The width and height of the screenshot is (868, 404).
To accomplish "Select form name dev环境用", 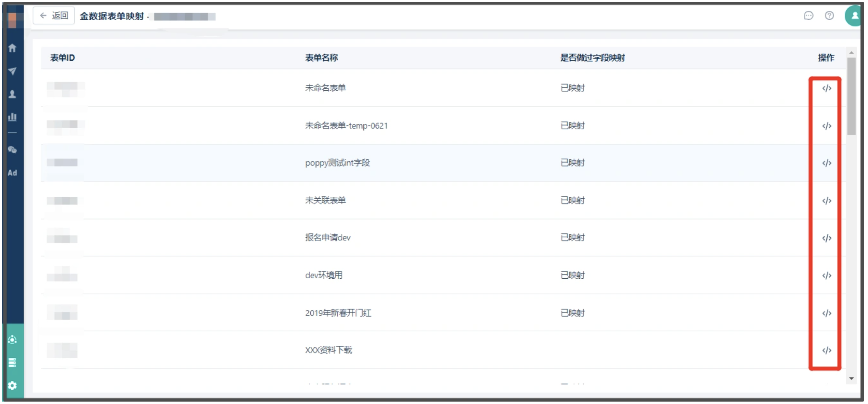I will coord(324,275).
